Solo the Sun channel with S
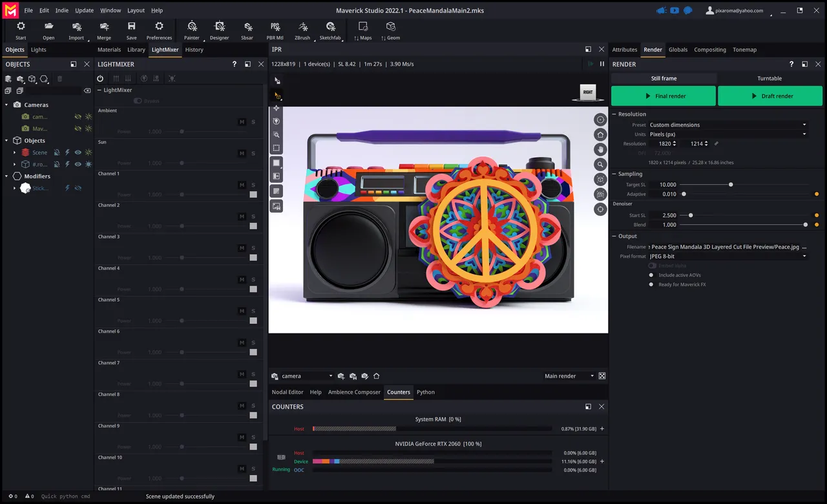Viewport: 827px width, 504px height. 253,153
